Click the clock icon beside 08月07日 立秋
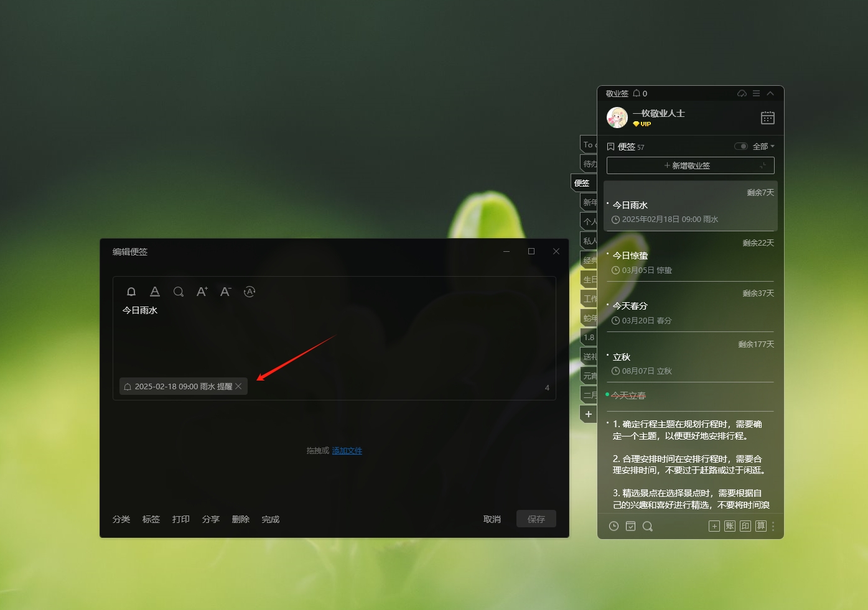868x610 pixels. point(616,371)
